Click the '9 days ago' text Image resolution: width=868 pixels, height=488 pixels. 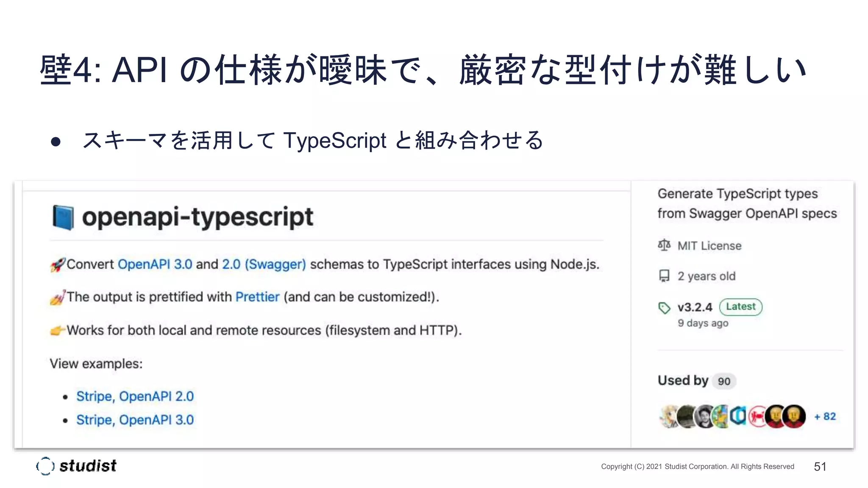703,323
